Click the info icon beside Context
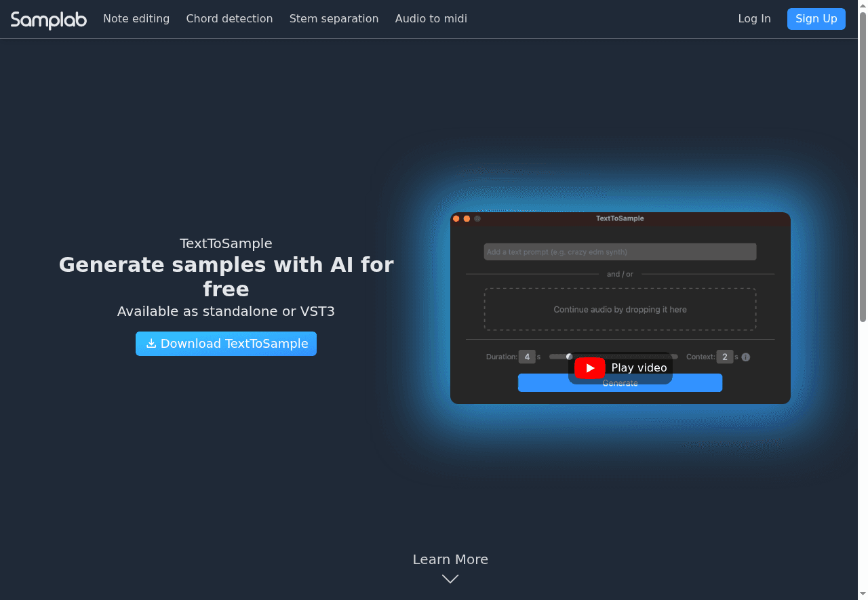Image resolution: width=868 pixels, height=600 pixels. (x=746, y=357)
